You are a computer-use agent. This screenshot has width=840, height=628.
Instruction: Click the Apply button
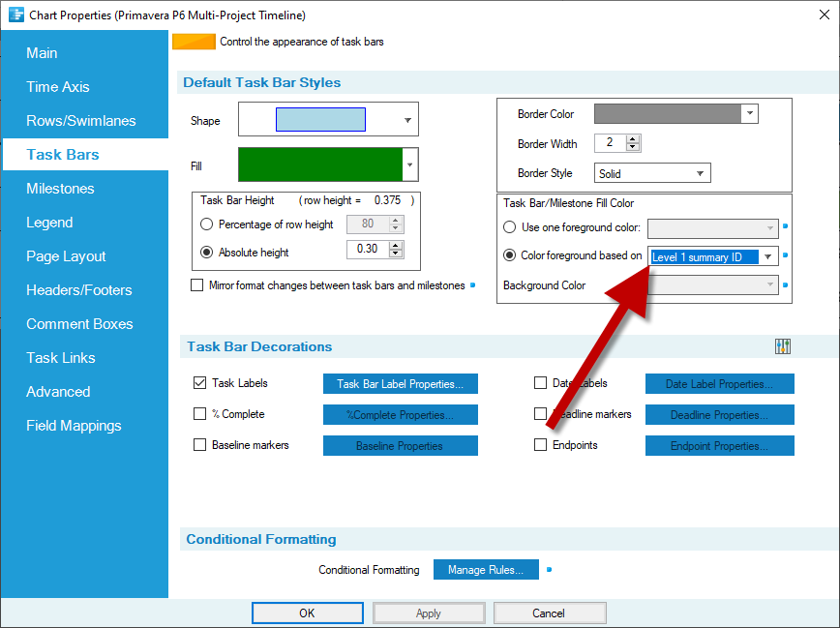[x=429, y=613]
